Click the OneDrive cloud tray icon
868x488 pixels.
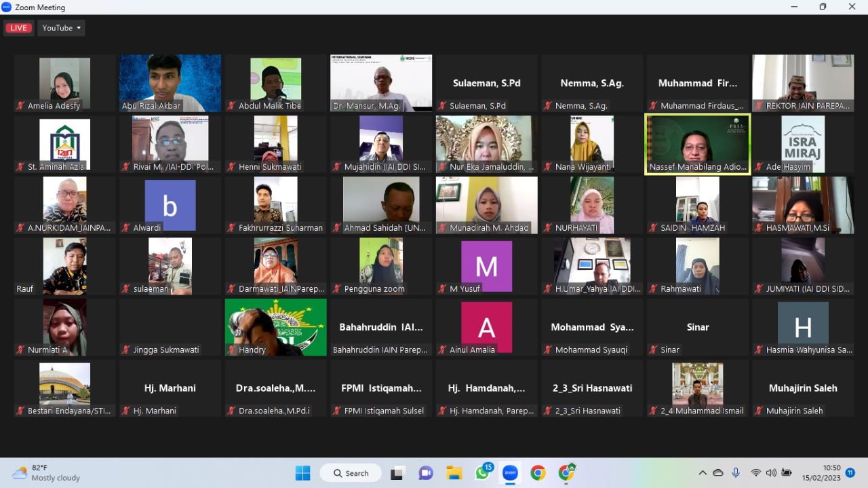[x=718, y=472]
